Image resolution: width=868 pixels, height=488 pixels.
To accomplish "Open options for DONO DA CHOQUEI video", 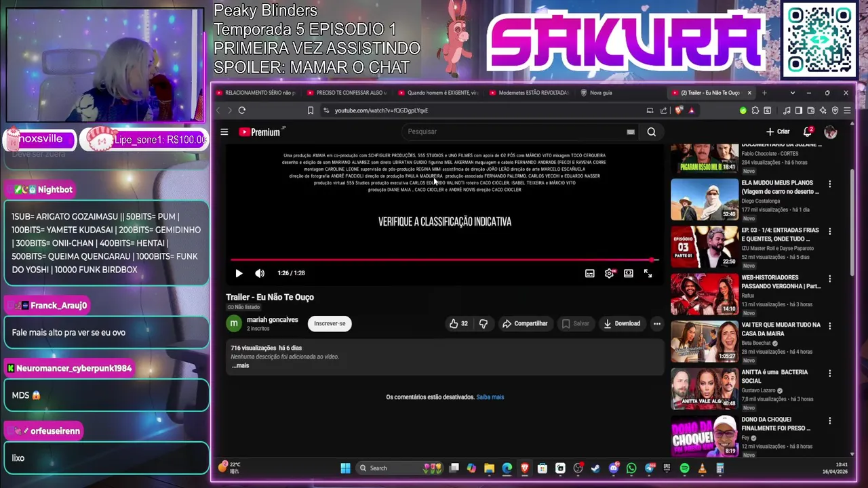I will 829,421.
